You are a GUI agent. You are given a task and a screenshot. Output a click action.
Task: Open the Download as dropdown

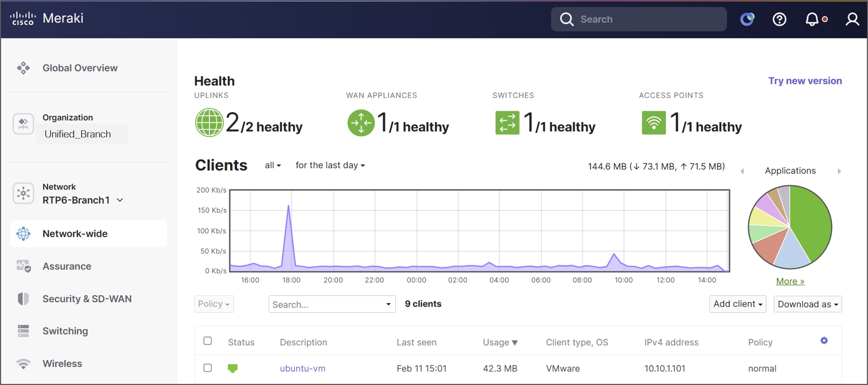(808, 304)
